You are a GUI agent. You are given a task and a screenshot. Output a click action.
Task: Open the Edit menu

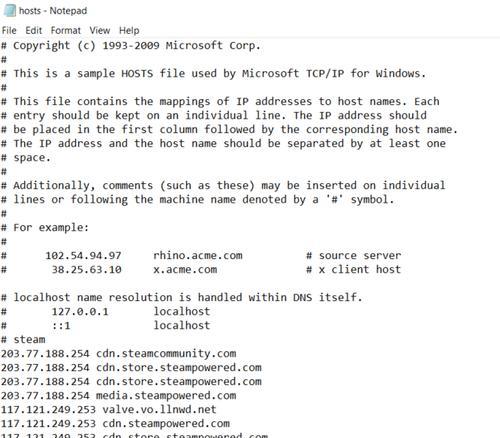tap(34, 30)
